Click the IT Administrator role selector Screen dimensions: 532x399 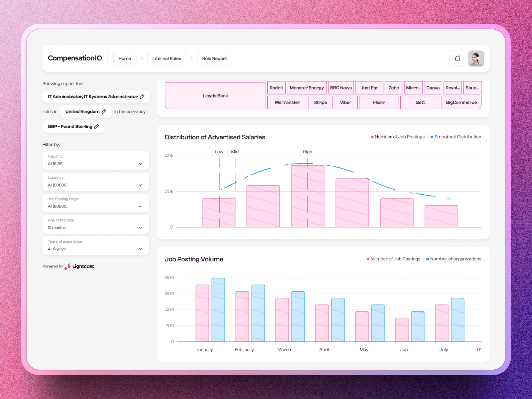point(96,96)
